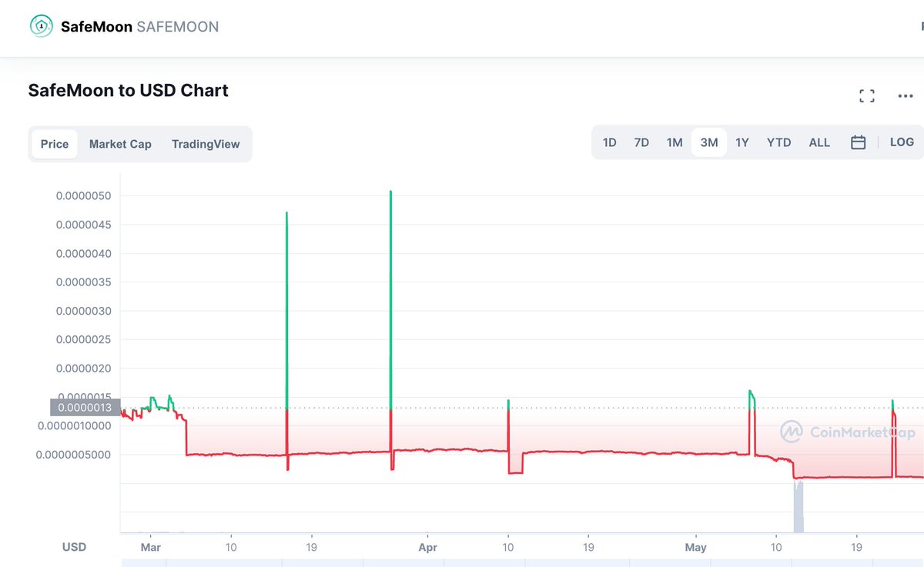Click the gray volume bar in mid May
924x567 pixels.
pyautogui.click(x=798, y=506)
